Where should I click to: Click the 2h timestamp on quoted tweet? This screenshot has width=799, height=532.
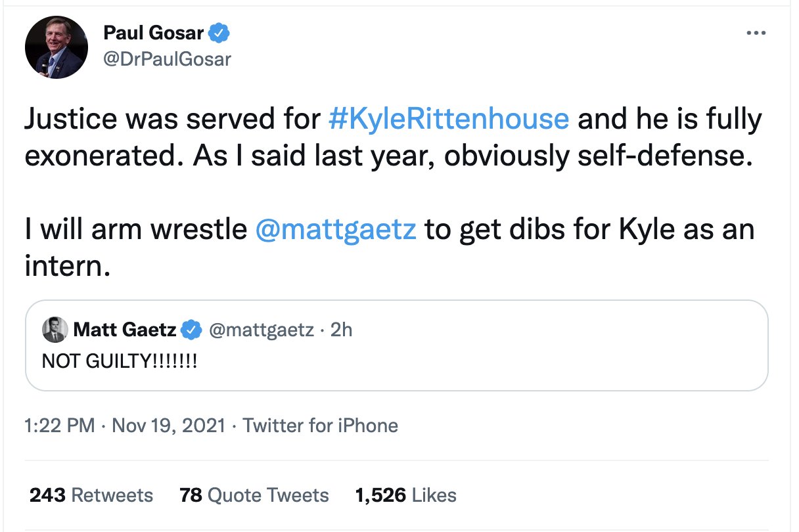click(341, 330)
